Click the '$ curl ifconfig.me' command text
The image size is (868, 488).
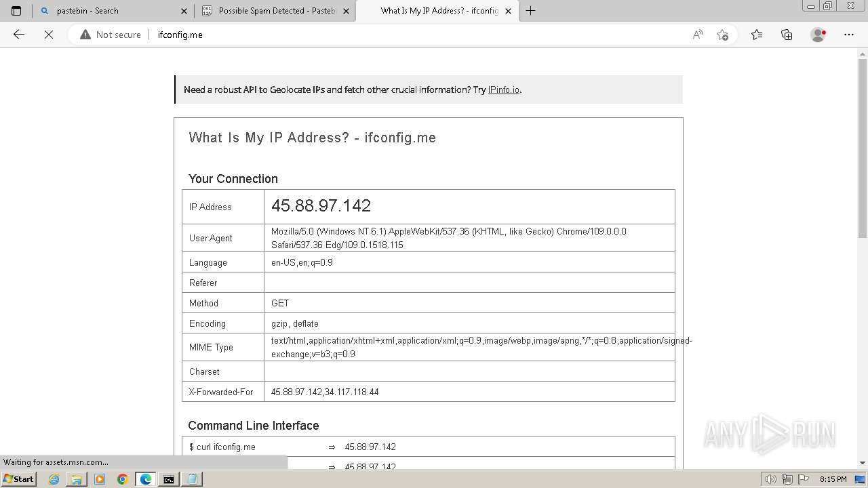pos(222,447)
